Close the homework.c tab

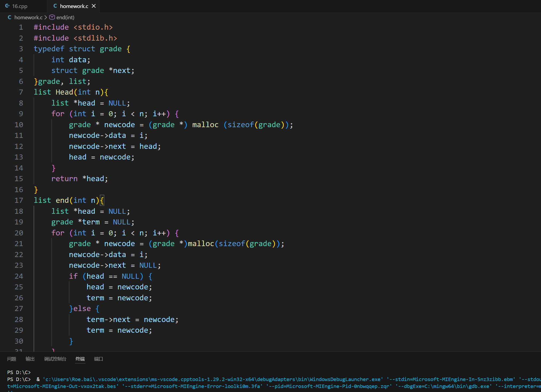tap(94, 6)
